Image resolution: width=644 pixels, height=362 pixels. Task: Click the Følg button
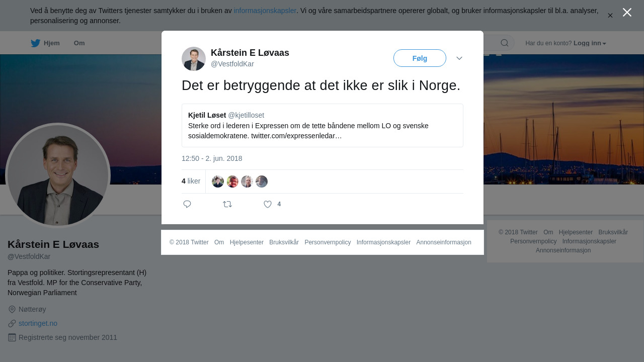coord(420,58)
